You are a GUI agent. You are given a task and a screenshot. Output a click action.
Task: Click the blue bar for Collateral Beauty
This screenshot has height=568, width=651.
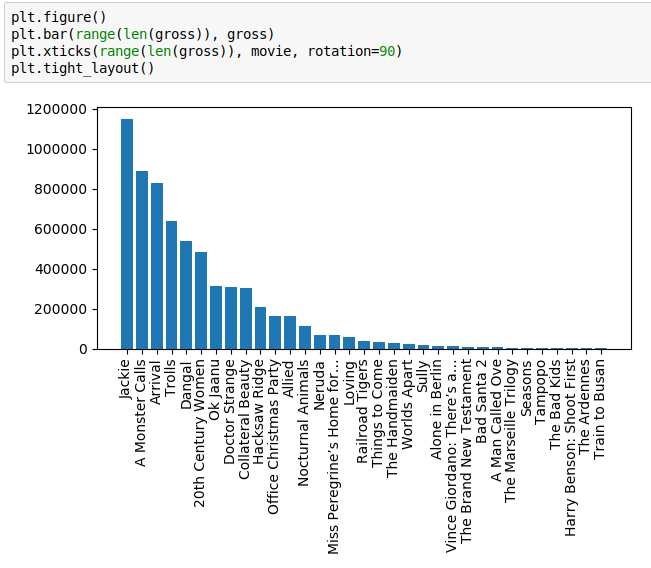[x=246, y=318]
